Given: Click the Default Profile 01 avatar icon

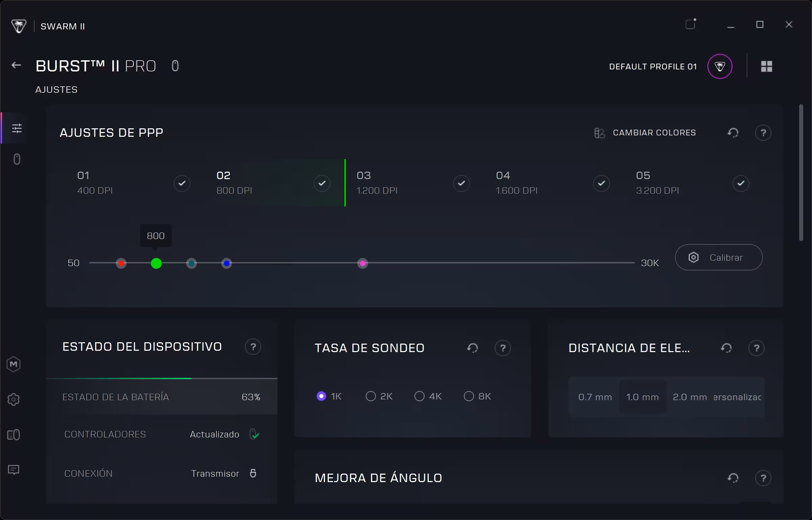Looking at the screenshot, I should click(720, 66).
